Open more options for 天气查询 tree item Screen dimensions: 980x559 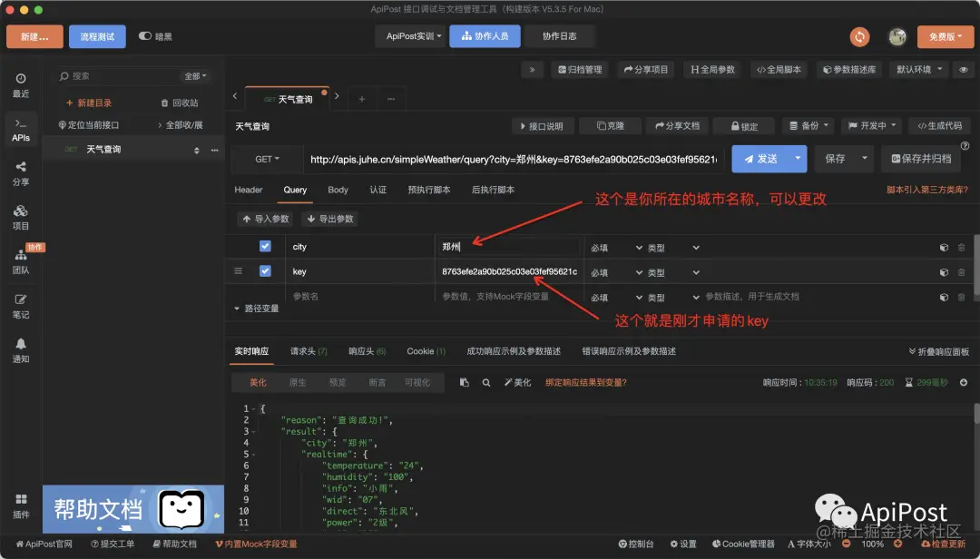tap(214, 150)
